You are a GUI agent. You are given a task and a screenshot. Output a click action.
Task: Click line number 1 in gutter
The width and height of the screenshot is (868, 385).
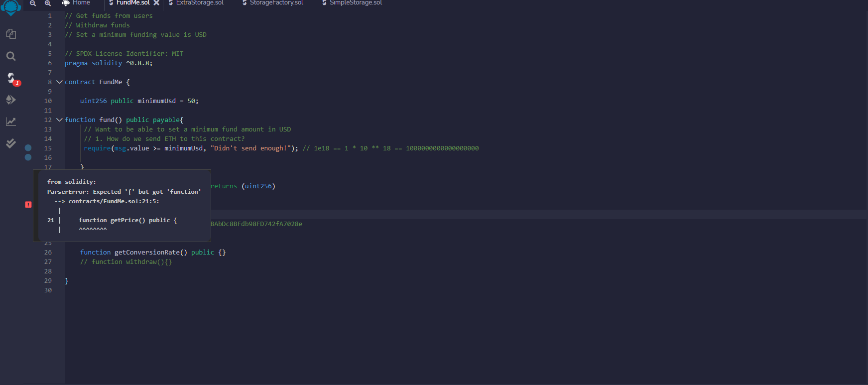50,16
